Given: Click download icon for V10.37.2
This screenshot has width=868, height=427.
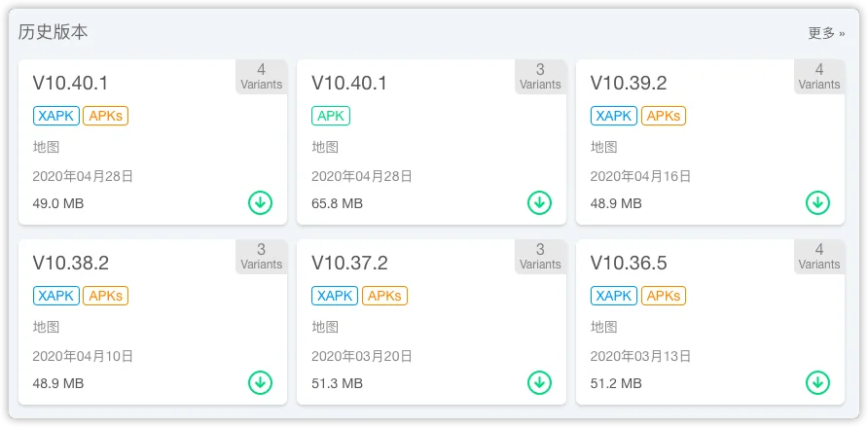Looking at the screenshot, I should 539,382.
